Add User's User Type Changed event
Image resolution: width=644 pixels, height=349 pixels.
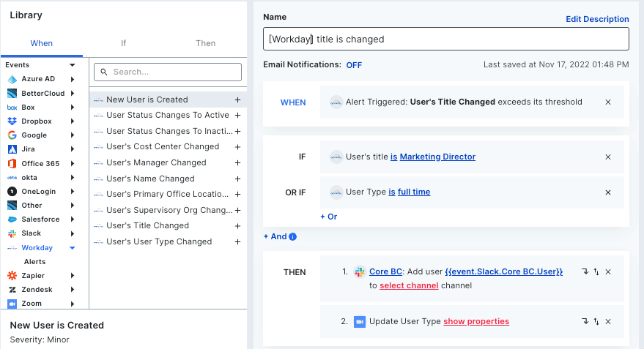point(237,242)
